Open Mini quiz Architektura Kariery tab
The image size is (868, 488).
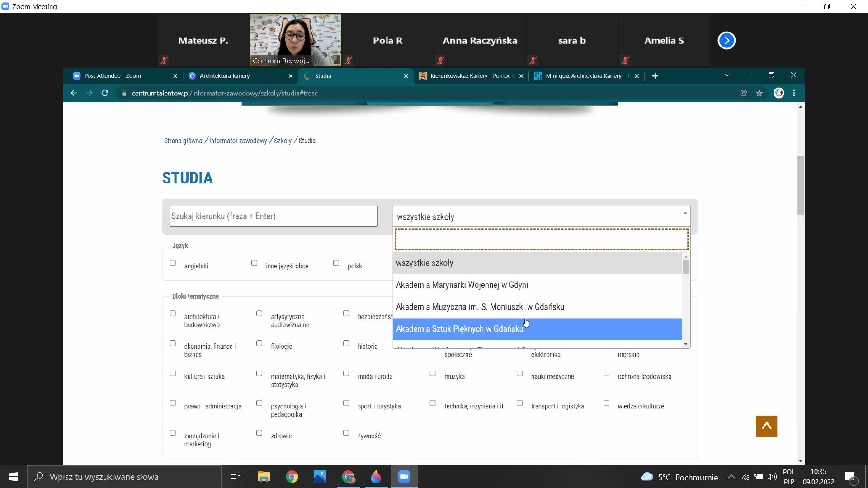[586, 76]
